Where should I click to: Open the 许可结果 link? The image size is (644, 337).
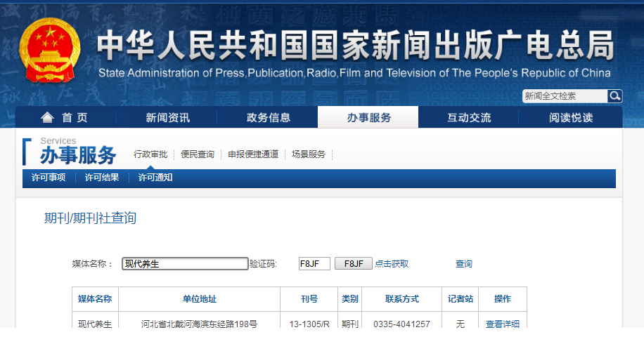(x=102, y=178)
